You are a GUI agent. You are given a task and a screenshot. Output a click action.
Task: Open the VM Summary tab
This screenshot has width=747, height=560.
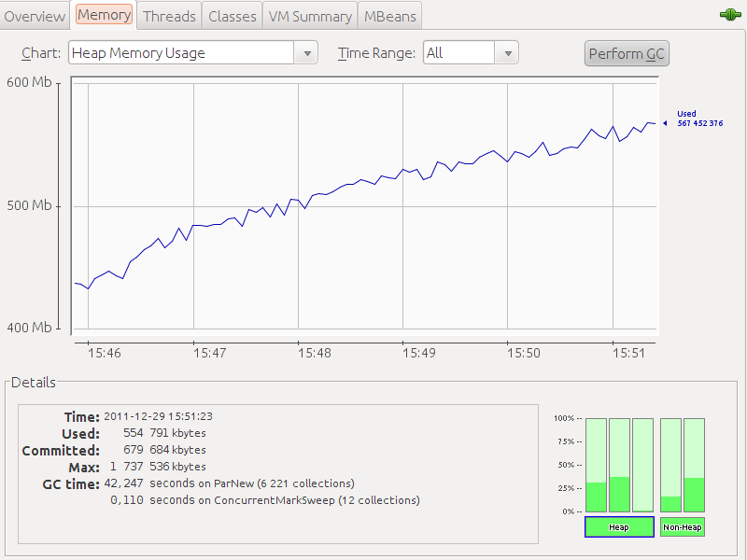[310, 16]
